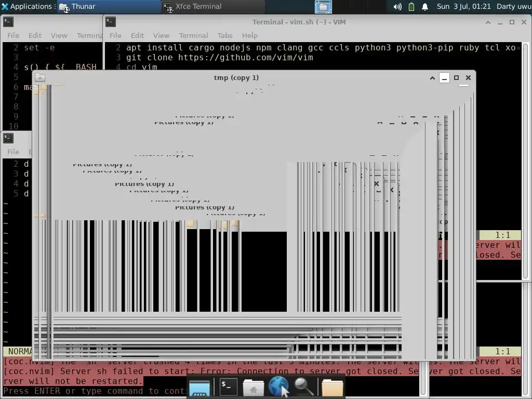The image size is (532, 399).
Task: Launch the terminal emulator from the dock
Action: pyautogui.click(x=228, y=387)
